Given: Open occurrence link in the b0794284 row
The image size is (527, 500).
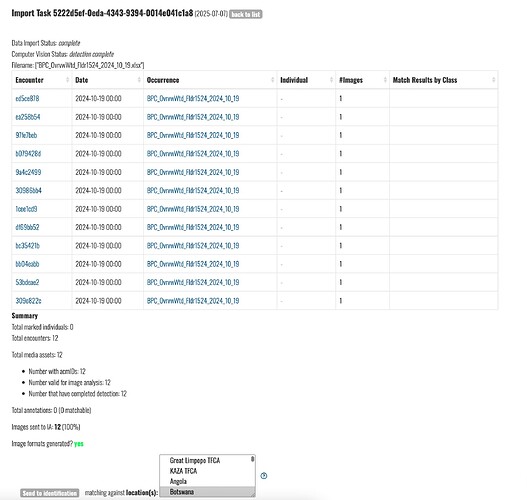Looking at the screenshot, I should click(193, 154).
